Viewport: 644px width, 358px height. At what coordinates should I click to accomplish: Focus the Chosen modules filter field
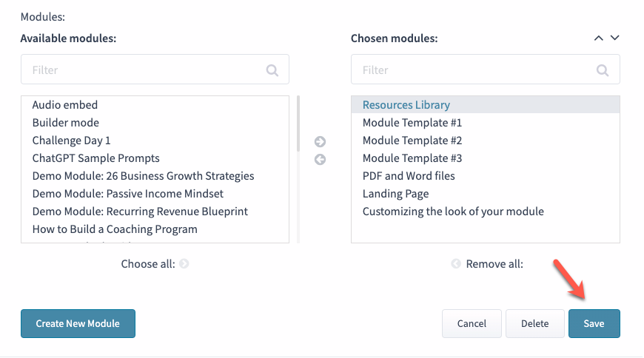(x=475, y=70)
